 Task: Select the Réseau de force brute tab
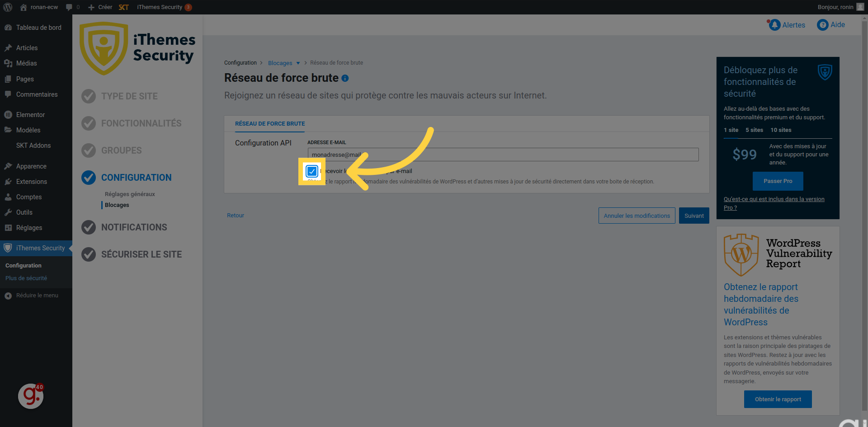point(270,124)
